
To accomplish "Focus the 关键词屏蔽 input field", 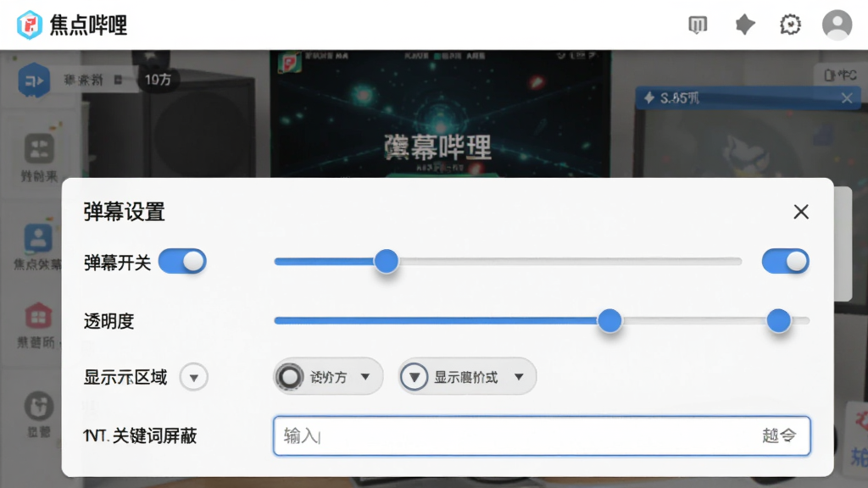I will (542, 436).
